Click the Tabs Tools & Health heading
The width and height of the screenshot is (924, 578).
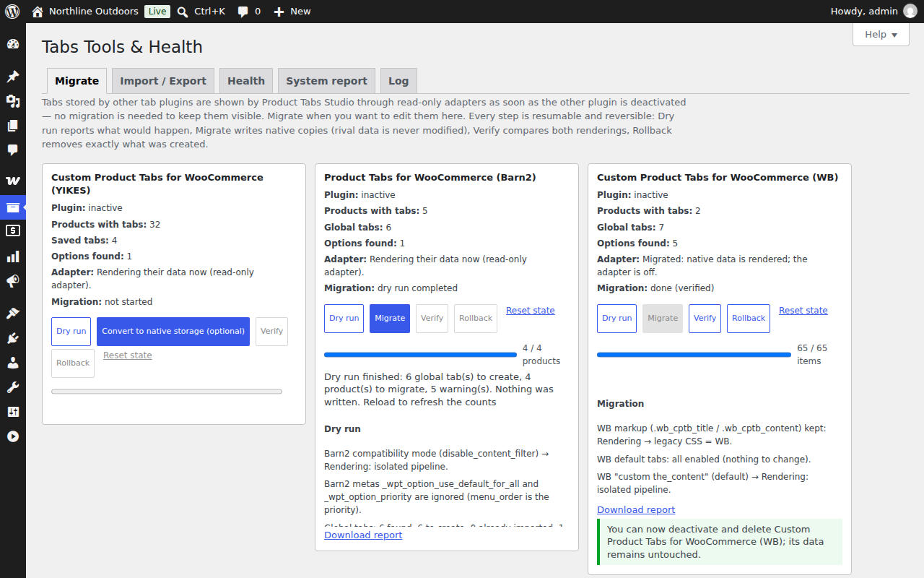[122, 47]
